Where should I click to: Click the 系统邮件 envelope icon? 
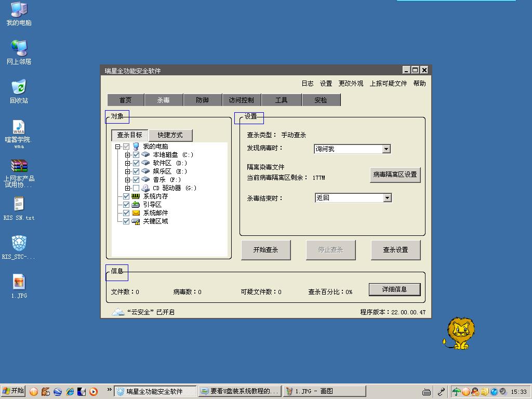tap(136, 212)
